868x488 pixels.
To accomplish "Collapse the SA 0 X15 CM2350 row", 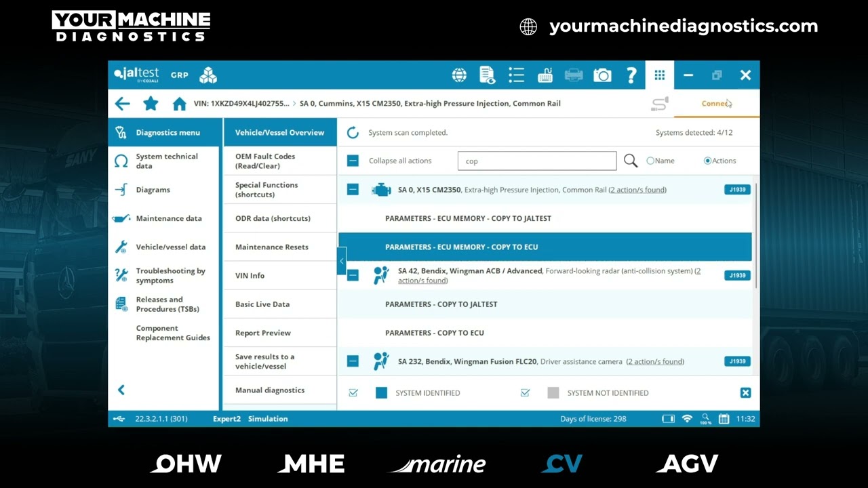I will (x=353, y=190).
